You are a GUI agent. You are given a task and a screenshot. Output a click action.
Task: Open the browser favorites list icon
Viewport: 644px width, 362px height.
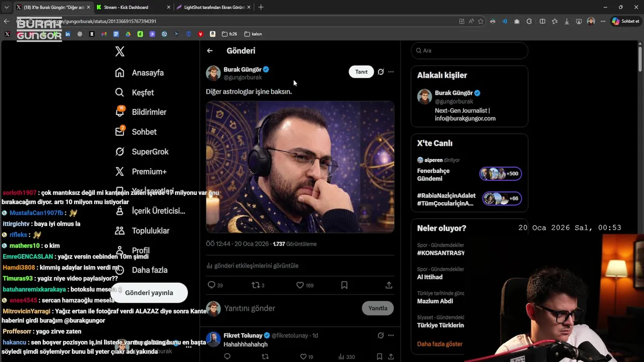click(x=554, y=21)
